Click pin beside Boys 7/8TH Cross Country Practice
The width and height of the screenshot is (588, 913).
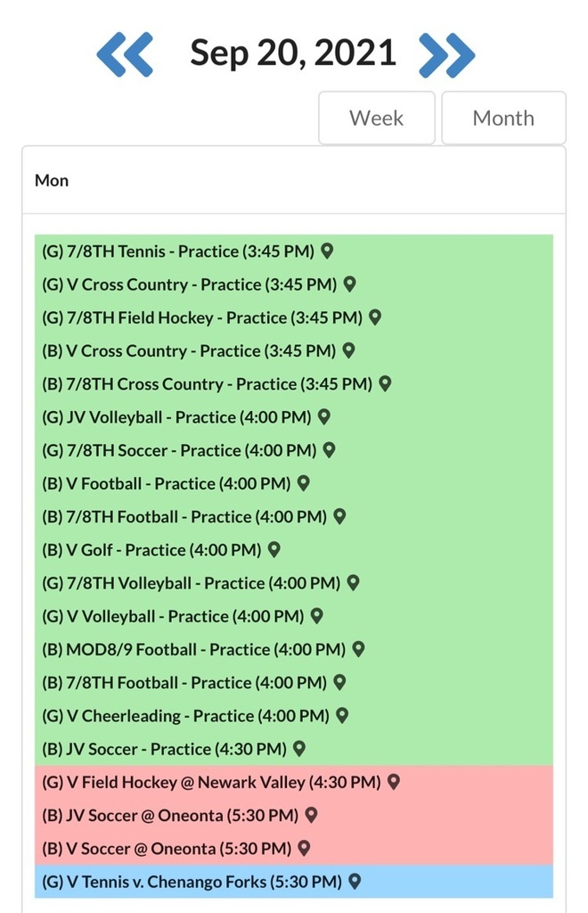pyautogui.click(x=385, y=384)
